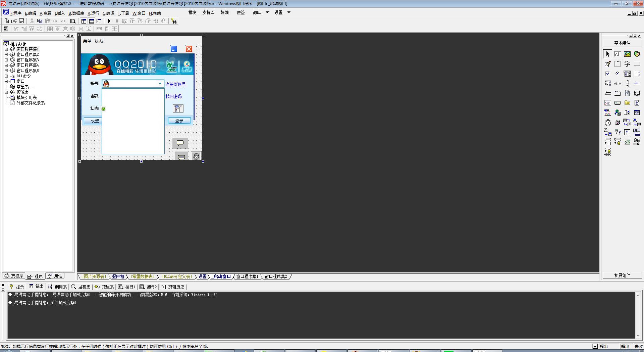Select the Draw panel (pencil) component icon

[608, 64]
